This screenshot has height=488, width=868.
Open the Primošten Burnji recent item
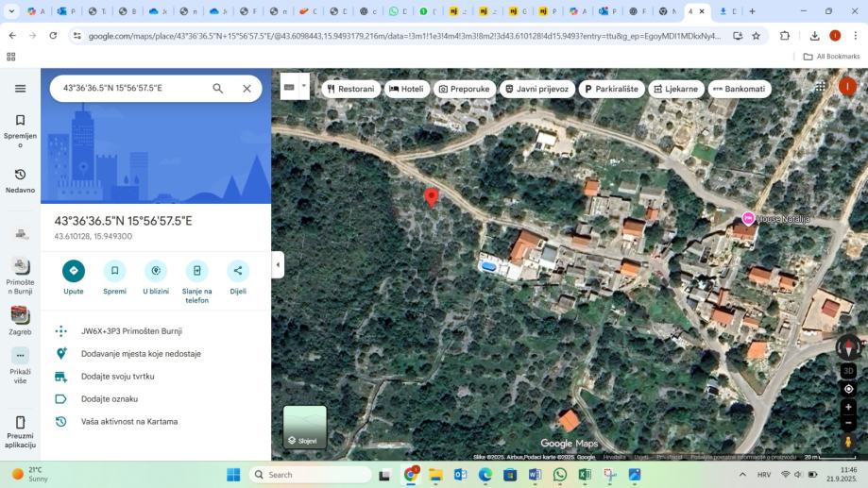click(x=21, y=277)
